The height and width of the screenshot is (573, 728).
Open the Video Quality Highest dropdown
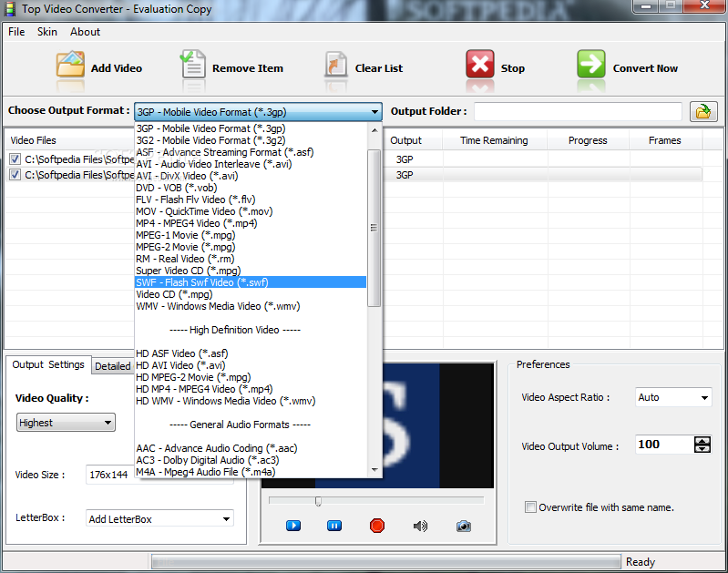tap(66, 423)
